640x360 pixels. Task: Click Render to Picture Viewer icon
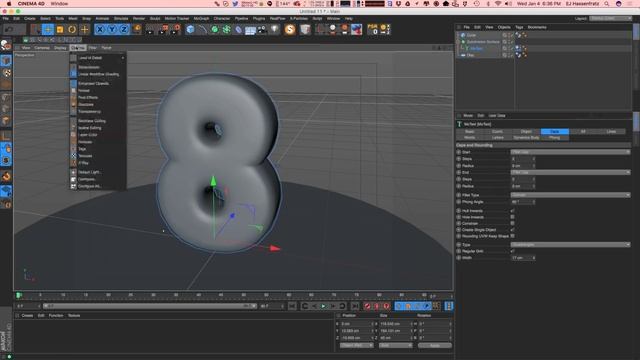pos(163,29)
